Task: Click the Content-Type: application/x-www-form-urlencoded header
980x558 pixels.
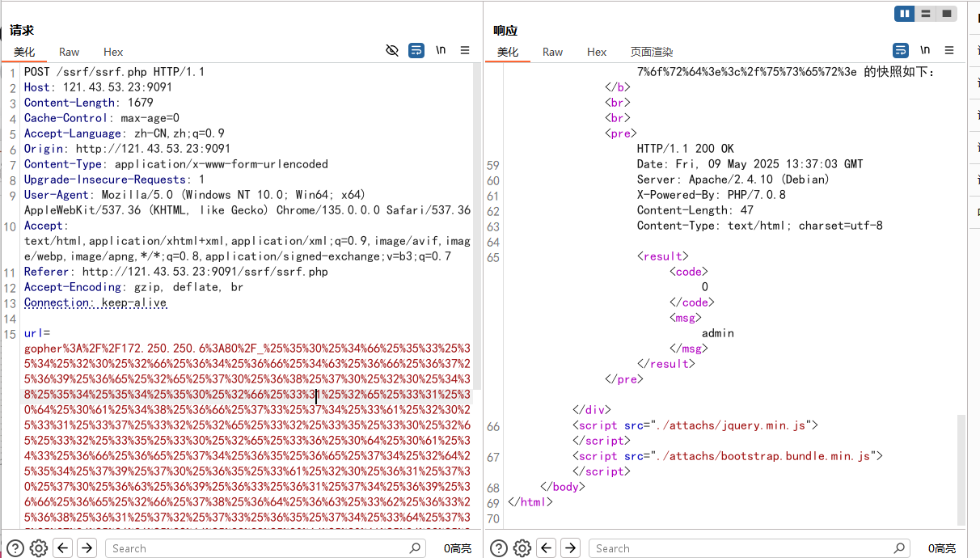Action: point(176,164)
